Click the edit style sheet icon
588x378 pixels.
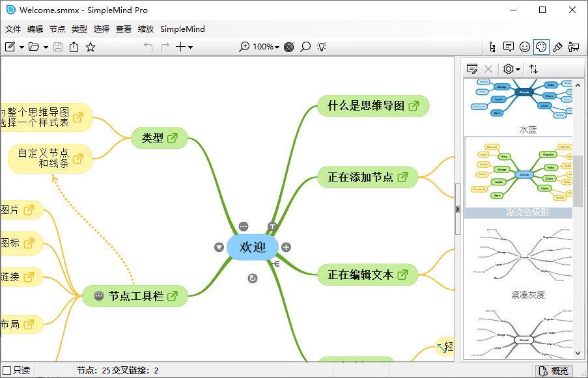pyautogui.click(x=472, y=68)
